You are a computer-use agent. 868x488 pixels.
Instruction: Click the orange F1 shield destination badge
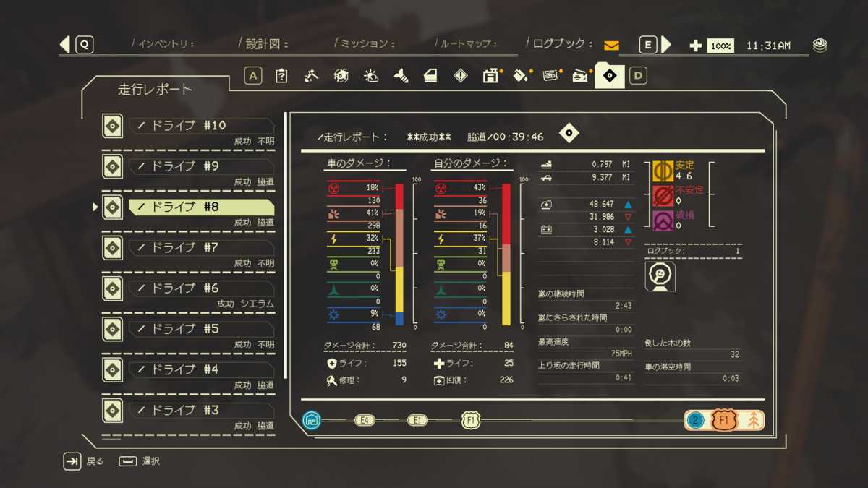click(724, 420)
